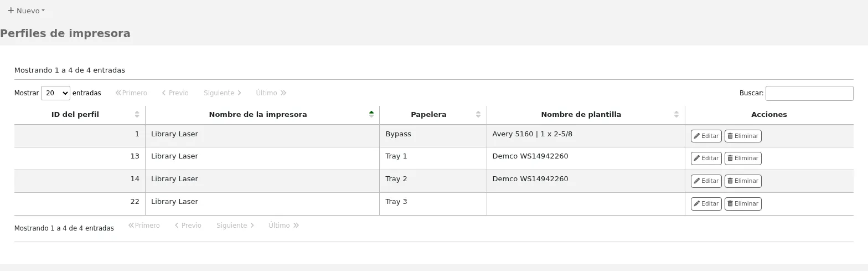Delete profile 14 Tray 2
The height and width of the screenshot is (271, 868).
743,181
